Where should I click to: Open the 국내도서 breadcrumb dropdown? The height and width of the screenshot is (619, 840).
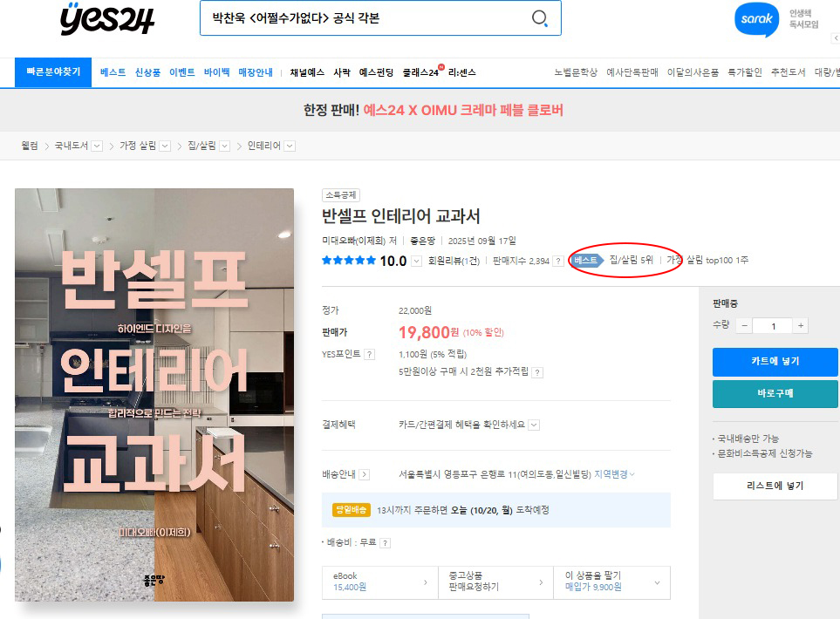click(x=97, y=146)
